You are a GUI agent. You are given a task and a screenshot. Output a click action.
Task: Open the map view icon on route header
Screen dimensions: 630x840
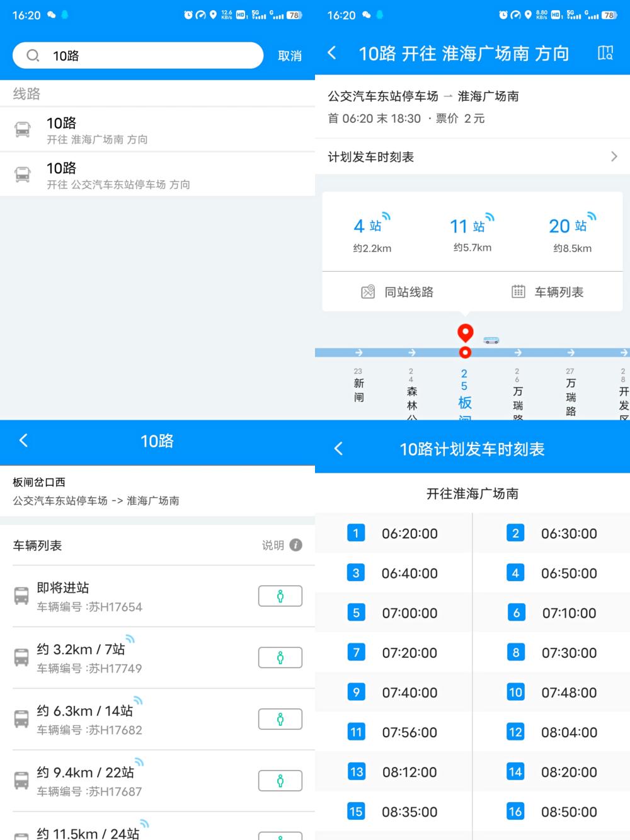coord(605,54)
